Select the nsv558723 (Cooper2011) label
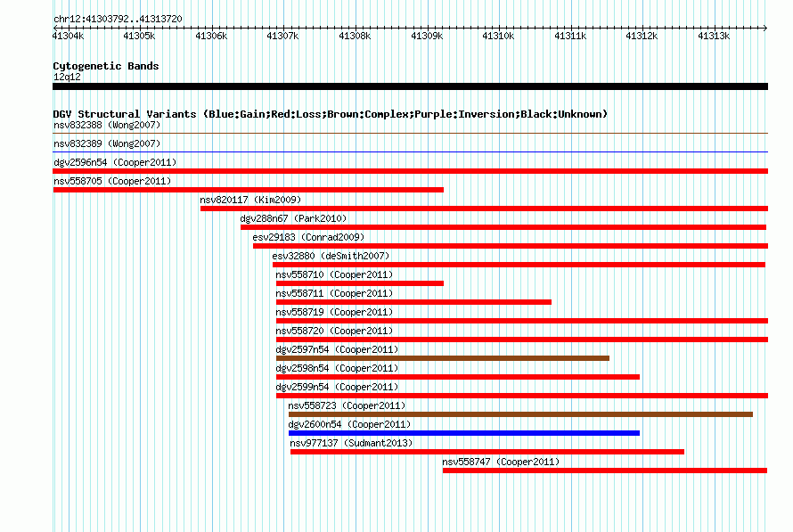The image size is (793, 532). pos(347,405)
